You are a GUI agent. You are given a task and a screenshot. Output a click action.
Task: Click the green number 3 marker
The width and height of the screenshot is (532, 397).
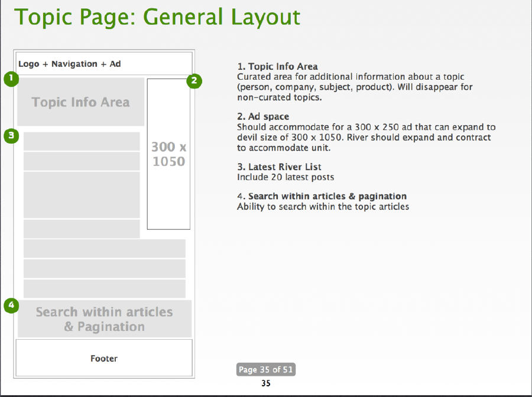point(11,136)
